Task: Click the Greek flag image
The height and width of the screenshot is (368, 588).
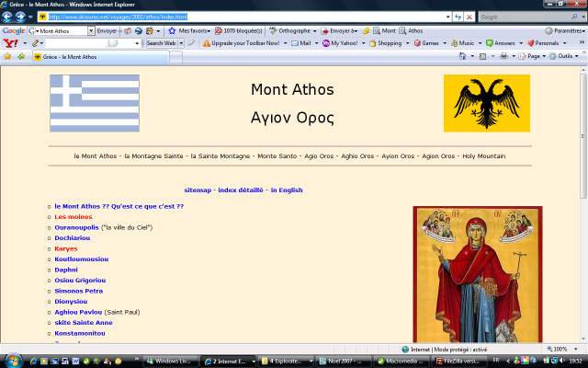Action: click(x=95, y=103)
